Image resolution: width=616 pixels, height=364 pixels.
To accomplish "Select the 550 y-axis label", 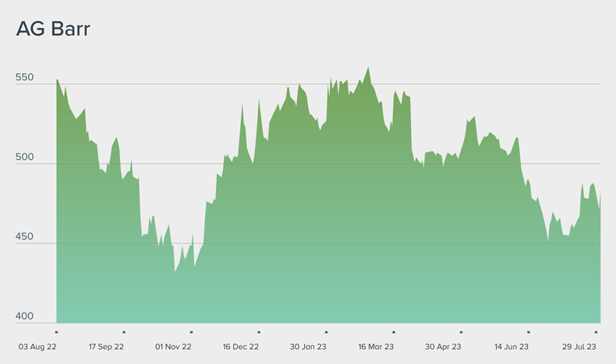I will pos(25,77).
